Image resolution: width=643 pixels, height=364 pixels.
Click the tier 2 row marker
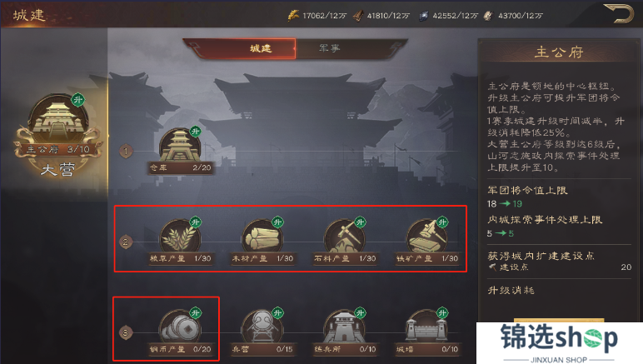tap(126, 242)
